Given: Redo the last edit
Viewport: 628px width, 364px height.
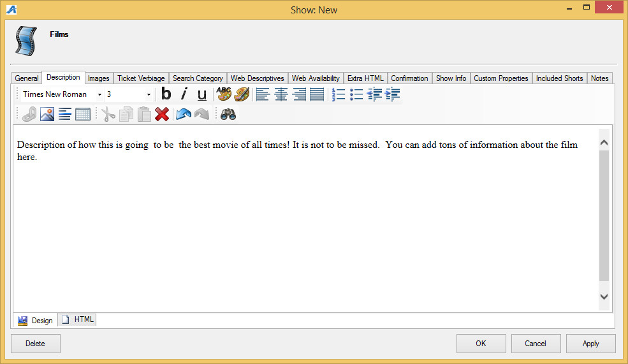Looking at the screenshot, I should point(201,114).
